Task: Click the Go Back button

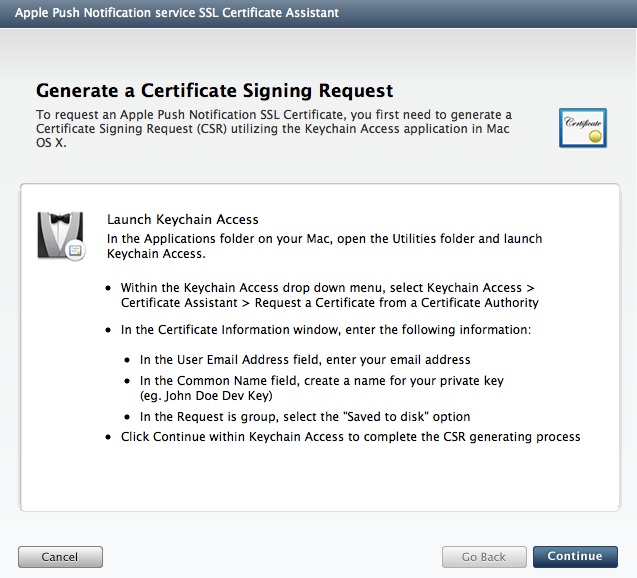Action: (x=484, y=556)
